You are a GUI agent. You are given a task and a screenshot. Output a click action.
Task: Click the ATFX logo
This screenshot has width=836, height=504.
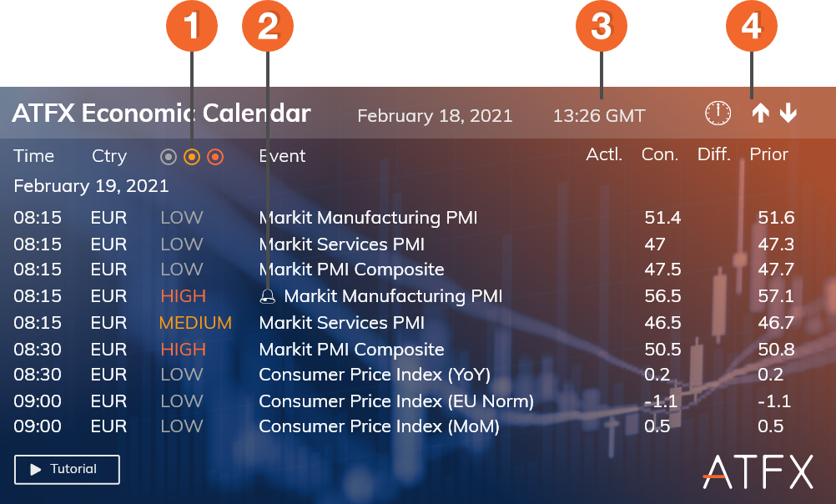click(758, 471)
